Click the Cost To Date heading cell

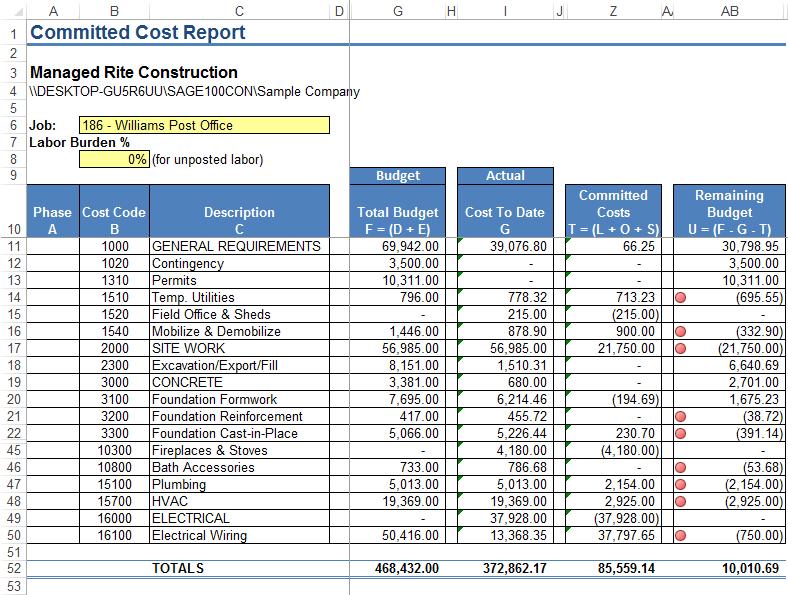click(505, 211)
